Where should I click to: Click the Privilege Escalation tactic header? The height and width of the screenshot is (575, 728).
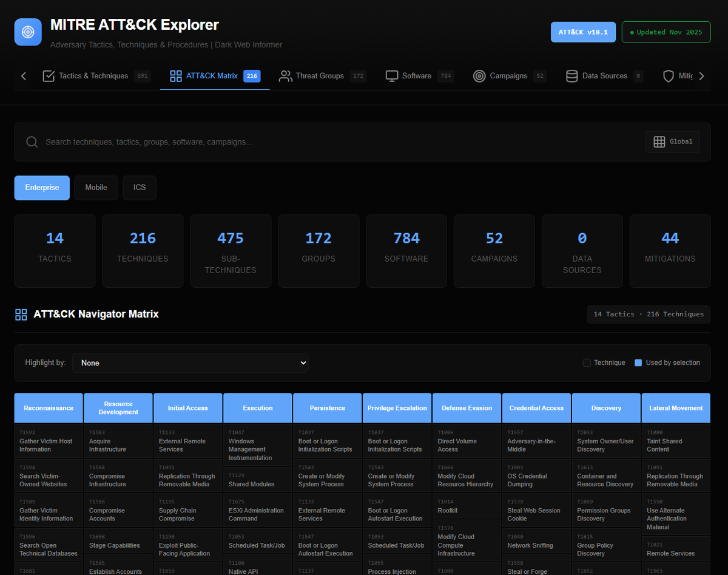coord(397,408)
